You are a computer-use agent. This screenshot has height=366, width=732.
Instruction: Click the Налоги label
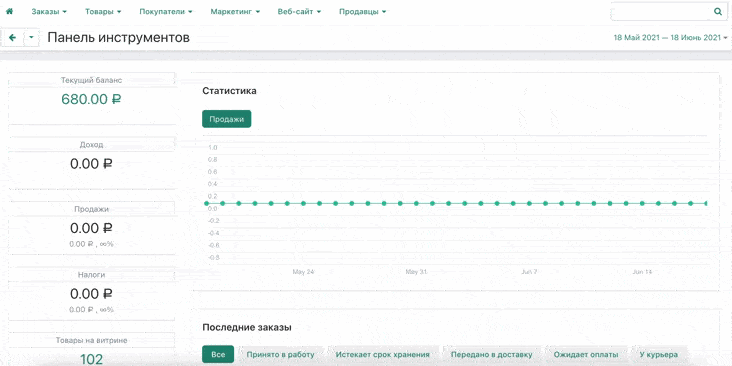92,275
